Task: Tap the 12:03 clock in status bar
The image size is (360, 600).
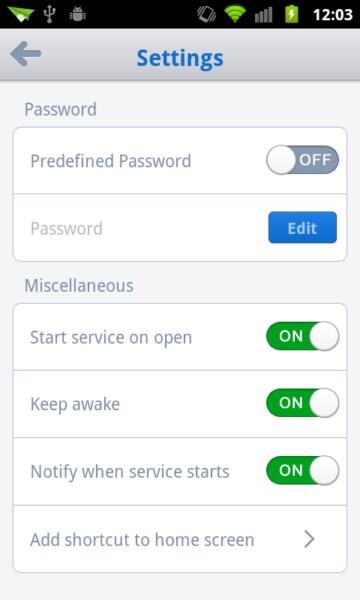Action: point(332,15)
